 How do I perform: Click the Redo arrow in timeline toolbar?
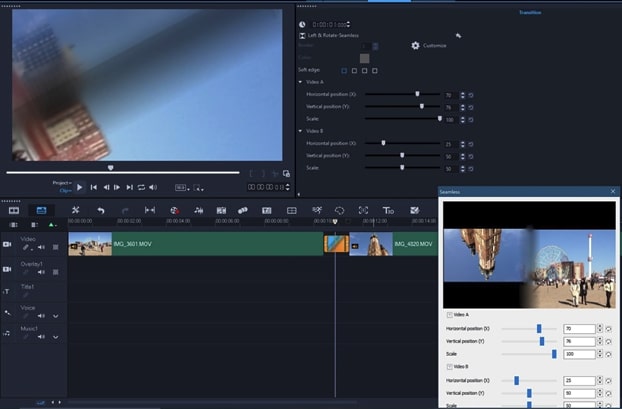[125, 210]
